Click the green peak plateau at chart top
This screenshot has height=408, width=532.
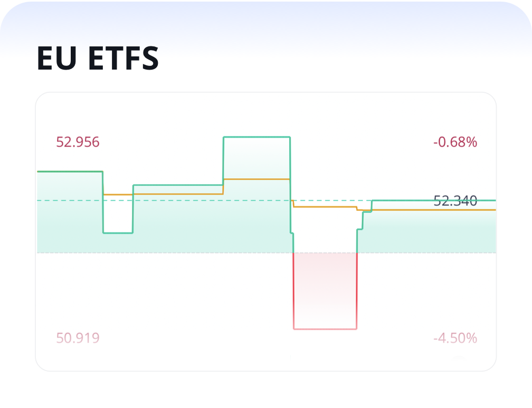click(x=257, y=137)
